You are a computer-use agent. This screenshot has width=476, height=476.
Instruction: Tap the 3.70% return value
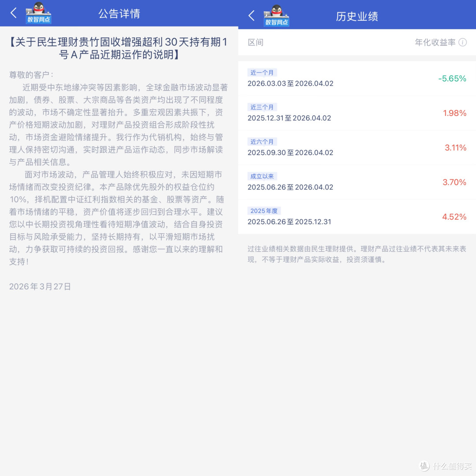pos(454,182)
